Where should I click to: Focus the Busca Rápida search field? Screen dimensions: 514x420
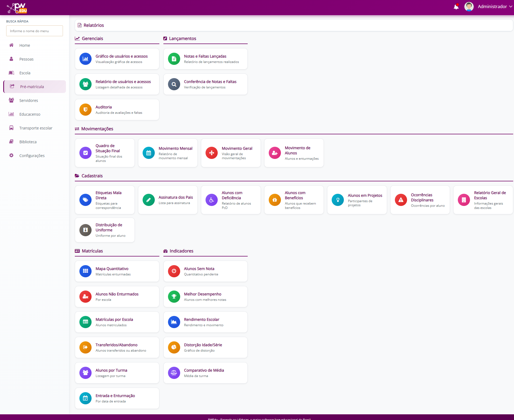click(x=35, y=31)
